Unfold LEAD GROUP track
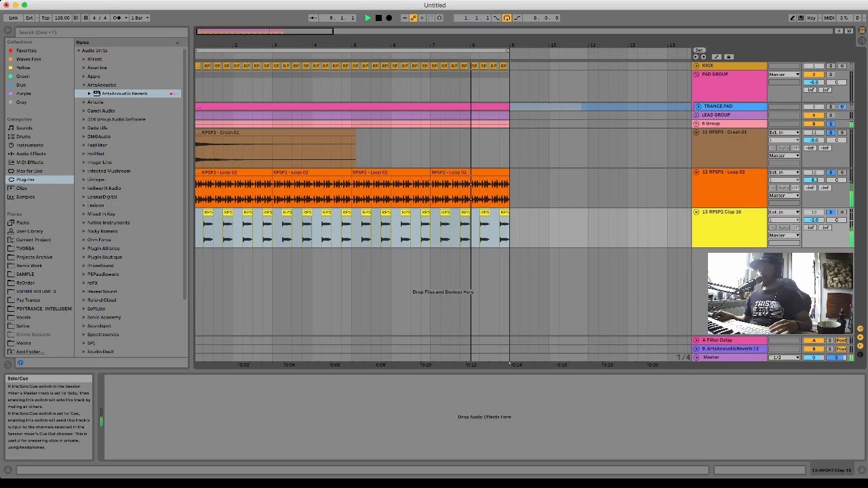The image size is (868, 488). (x=696, y=115)
